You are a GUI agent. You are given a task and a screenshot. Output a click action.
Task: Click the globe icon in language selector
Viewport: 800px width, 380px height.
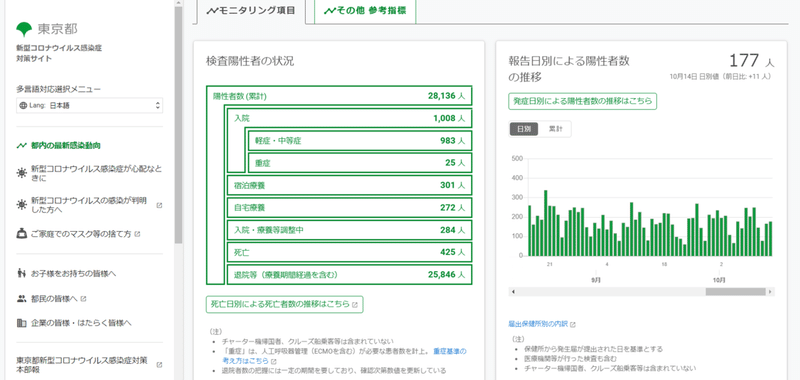click(x=23, y=106)
